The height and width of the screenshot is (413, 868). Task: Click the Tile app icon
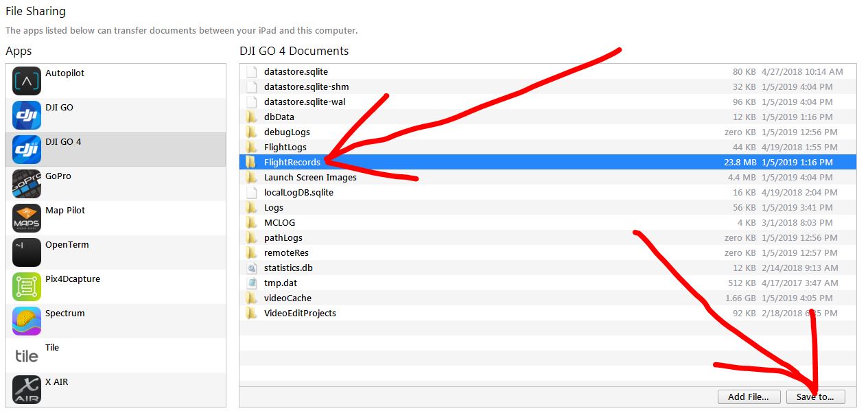pos(27,355)
